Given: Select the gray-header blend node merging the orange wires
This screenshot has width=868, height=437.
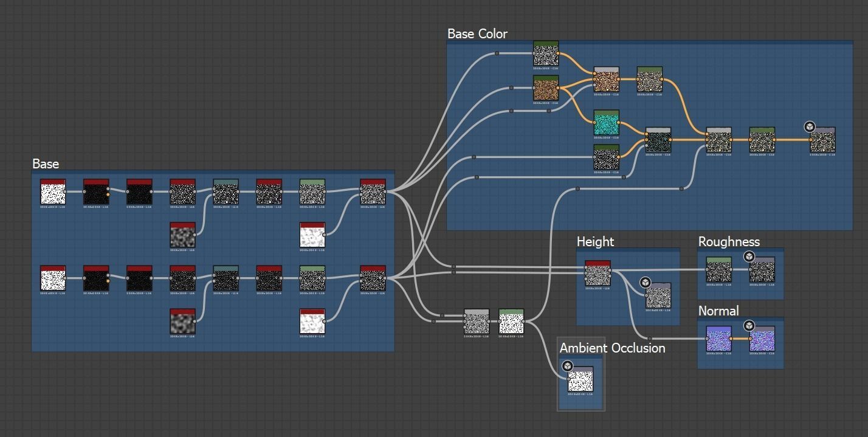Looking at the screenshot, I should (x=719, y=140).
